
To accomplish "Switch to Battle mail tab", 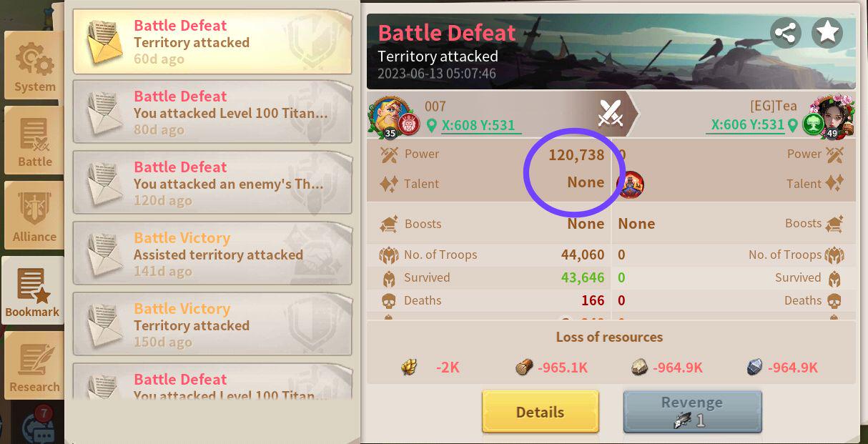I will [34, 140].
